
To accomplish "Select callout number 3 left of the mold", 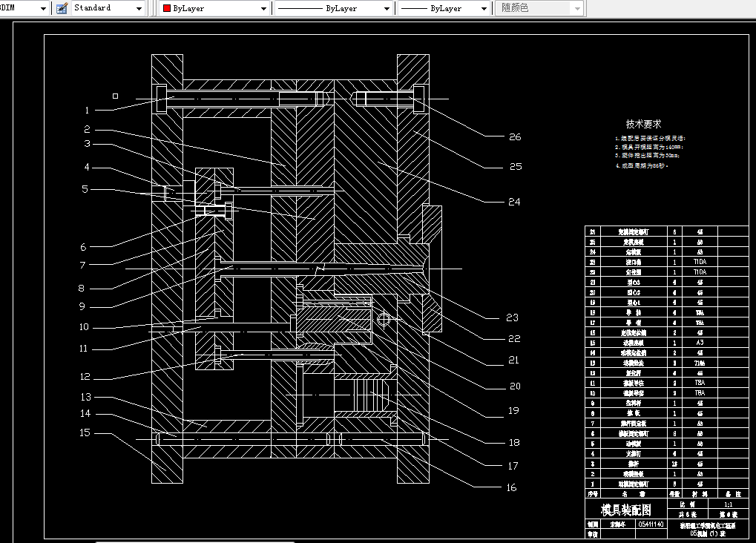I will tap(87, 144).
